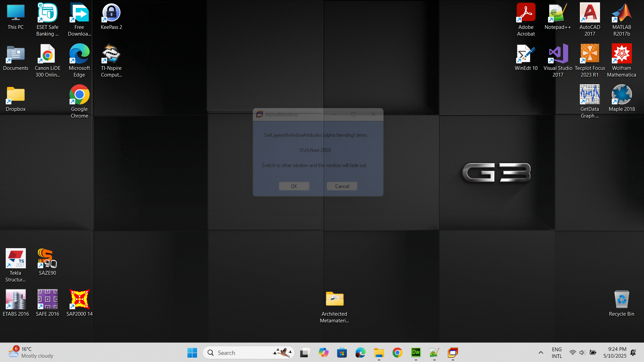This screenshot has height=362, width=644.
Task: Switch to Dreamweaver in the taskbar
Action: pos(416,353)
